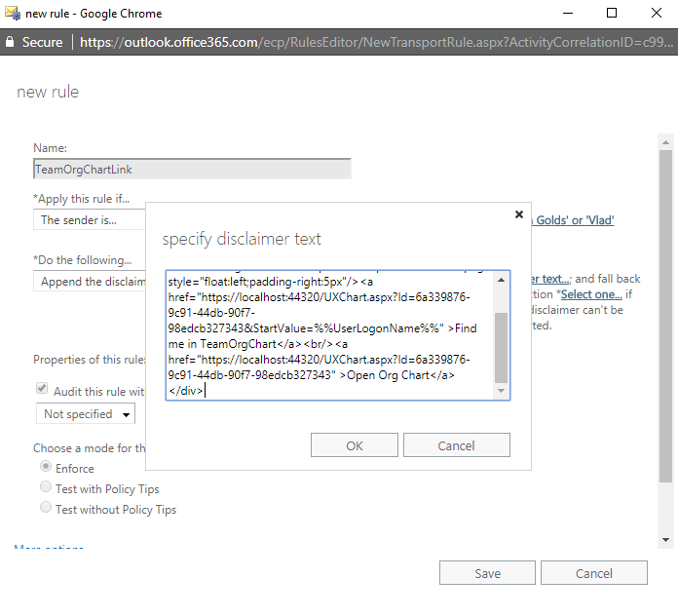Click the Name field containing TeamOrgChartLink

192,169
